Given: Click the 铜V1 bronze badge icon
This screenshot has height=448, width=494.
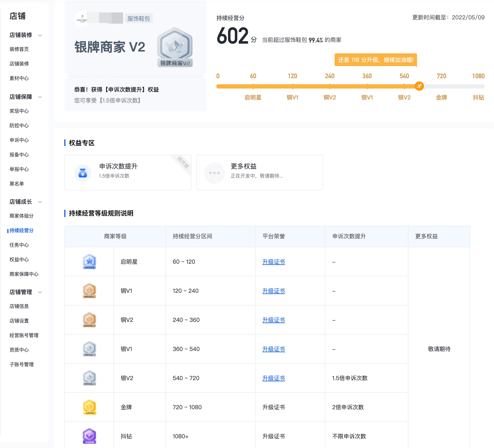Looking at the screenshot, I should (89, 291).
